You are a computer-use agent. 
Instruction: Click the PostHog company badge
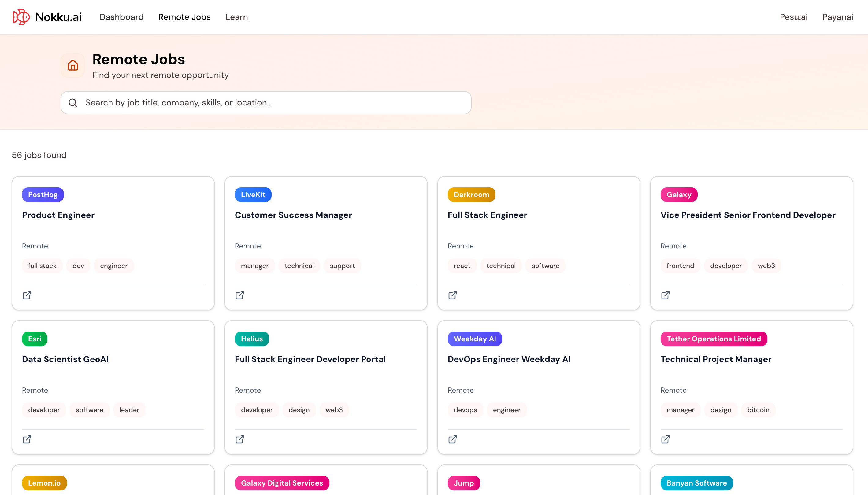point(43,194)
